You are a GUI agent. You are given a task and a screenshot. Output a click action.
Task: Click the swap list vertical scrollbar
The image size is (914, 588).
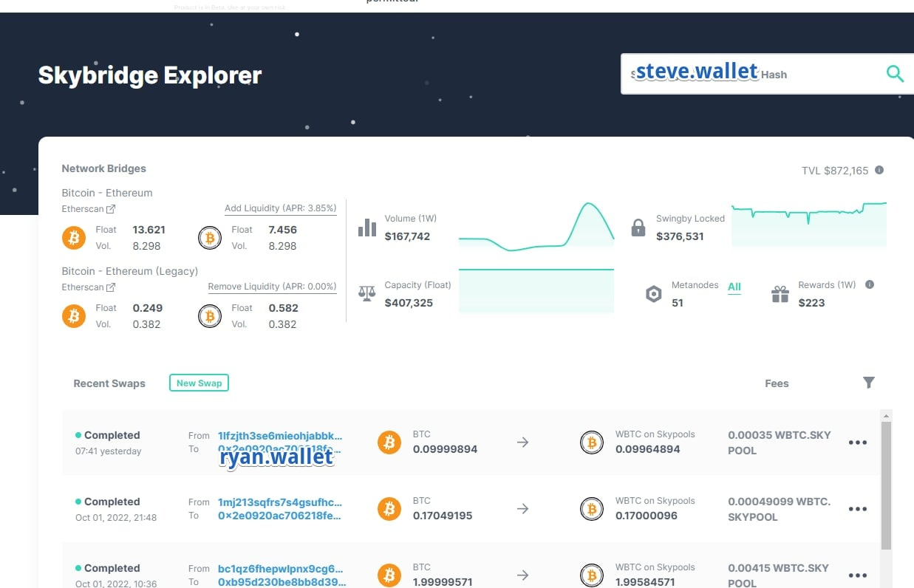[886, 488]
